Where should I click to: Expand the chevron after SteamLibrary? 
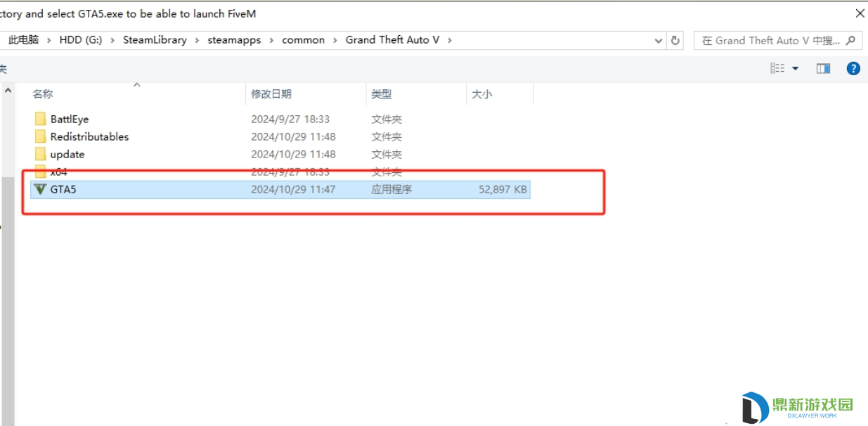tap(197, 40)
